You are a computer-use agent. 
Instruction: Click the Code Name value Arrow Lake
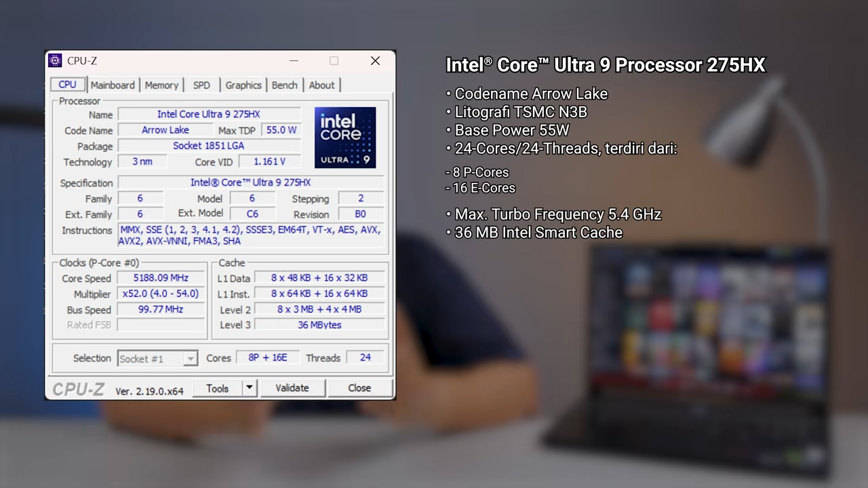[x=165, y=130]
